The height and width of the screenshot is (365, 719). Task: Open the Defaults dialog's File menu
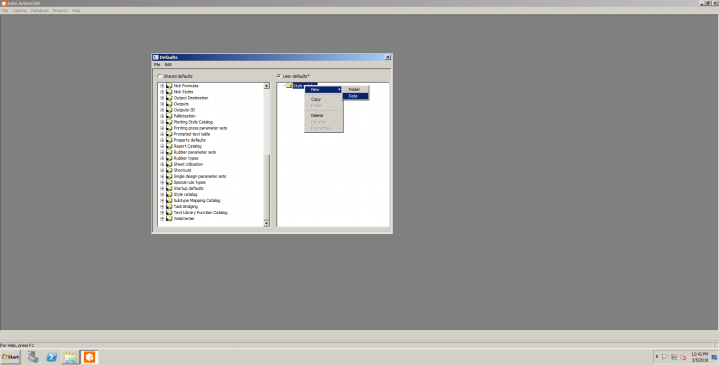coord(157,65)
